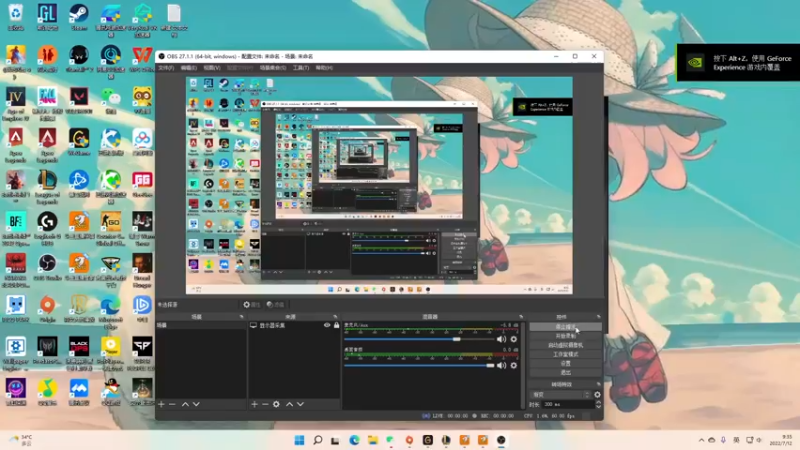
Task: Expand system tray hidden icons chevron
Action: coord(702,440)
